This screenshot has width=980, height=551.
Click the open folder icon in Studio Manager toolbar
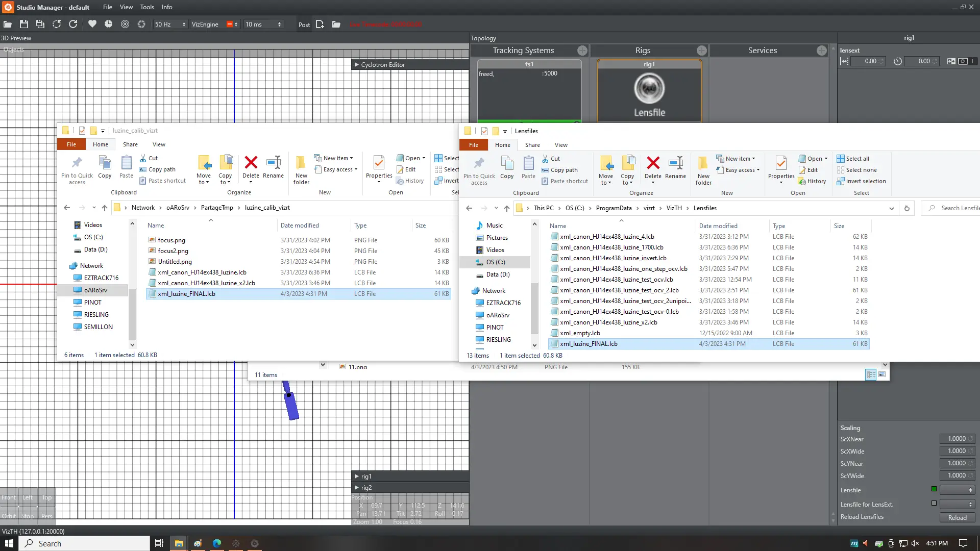[8, 24]
